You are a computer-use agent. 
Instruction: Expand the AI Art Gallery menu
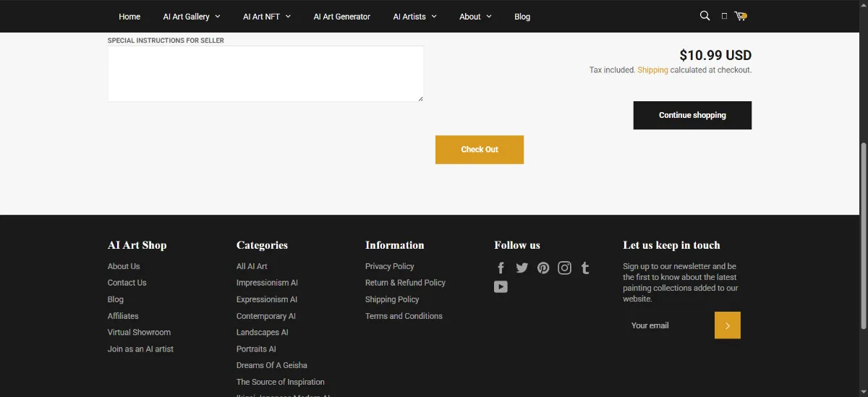pos(192,17)
